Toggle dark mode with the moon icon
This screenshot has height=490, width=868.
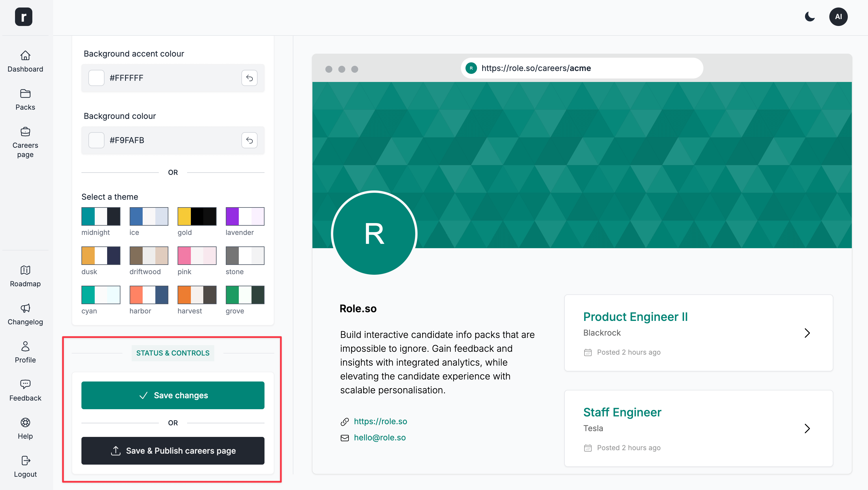[810, 16]
